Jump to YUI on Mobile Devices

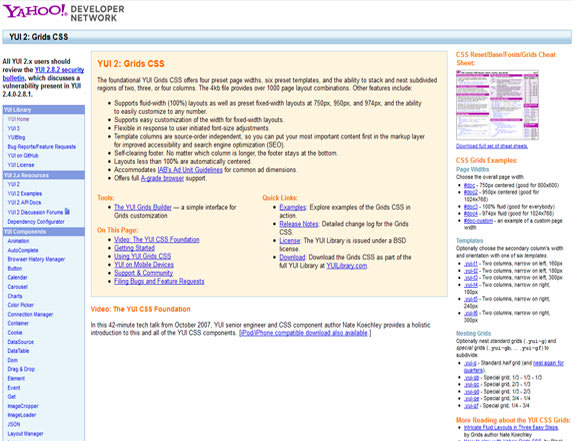point(144,265)
